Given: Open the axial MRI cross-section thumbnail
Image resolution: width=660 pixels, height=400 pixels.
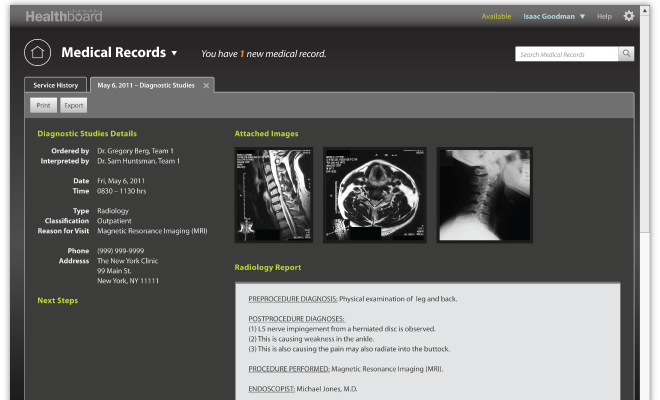Looking at the screenshot, I should coord(375,194).
